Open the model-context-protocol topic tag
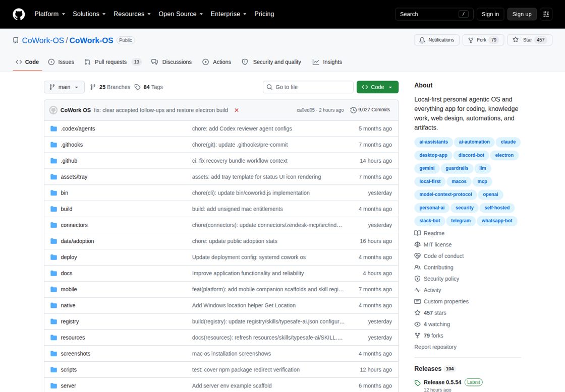This screenshot has width=565, height=392. 445,194
